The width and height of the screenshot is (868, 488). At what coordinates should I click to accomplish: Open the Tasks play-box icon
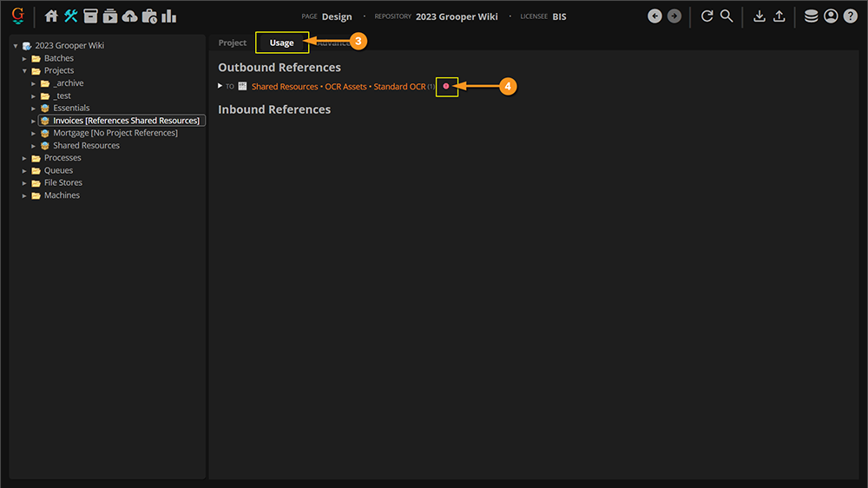pyautogui.click(x=110, y=16)
